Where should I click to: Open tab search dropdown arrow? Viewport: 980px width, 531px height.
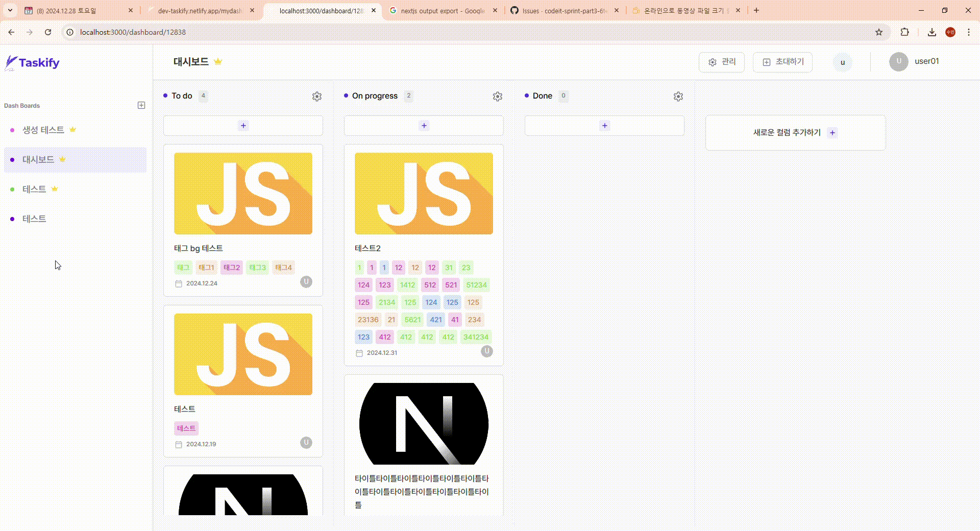coord(10,10)
